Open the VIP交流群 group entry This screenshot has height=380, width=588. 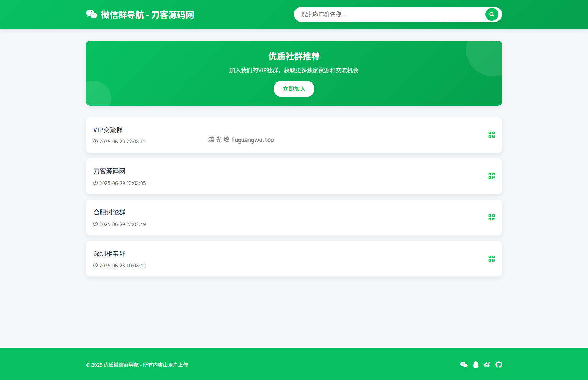[x=108, y=130]
